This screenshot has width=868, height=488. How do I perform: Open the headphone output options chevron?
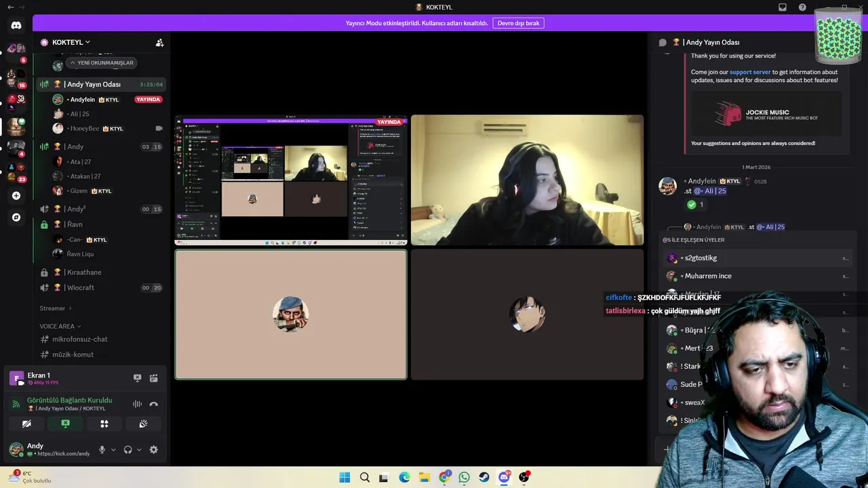(139, 449)
